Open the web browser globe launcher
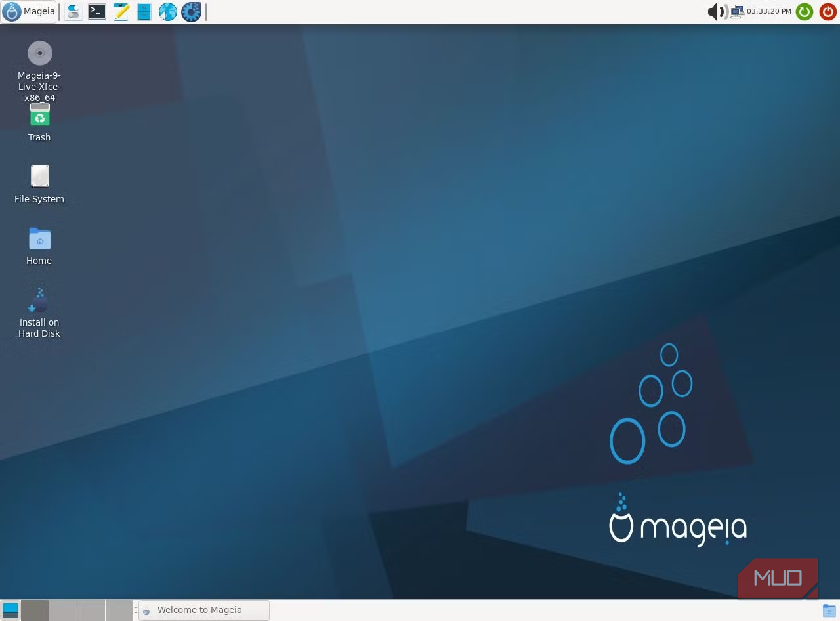The height and width of the screenshot is (621, 840). pos(168,12)
